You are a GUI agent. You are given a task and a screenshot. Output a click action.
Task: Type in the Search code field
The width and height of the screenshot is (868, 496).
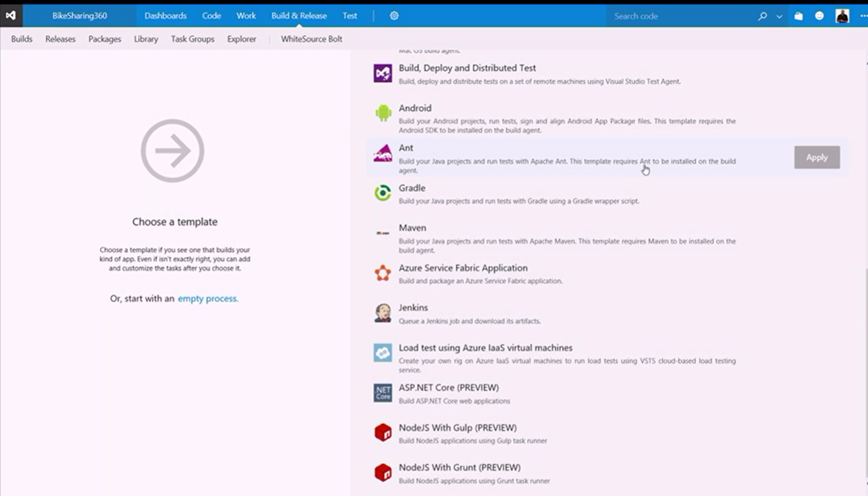[x=678, y=15]
